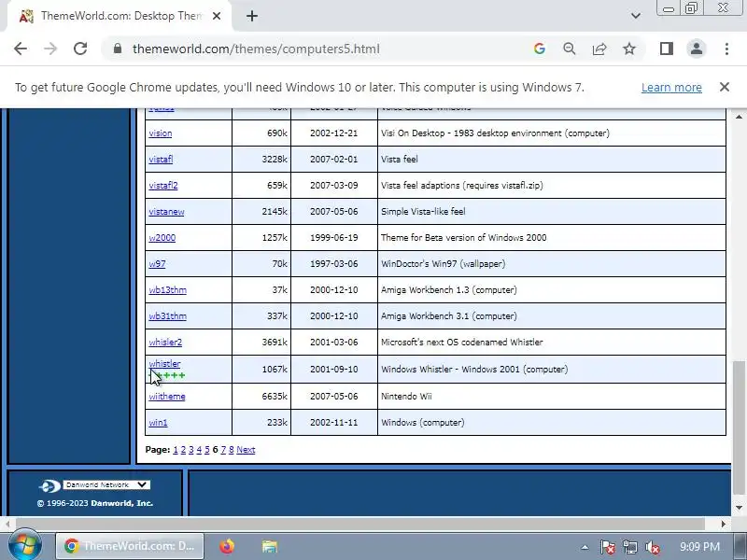The image size is (747, 560).
Task: Open the whistler theme link
Action: [164, 364]
